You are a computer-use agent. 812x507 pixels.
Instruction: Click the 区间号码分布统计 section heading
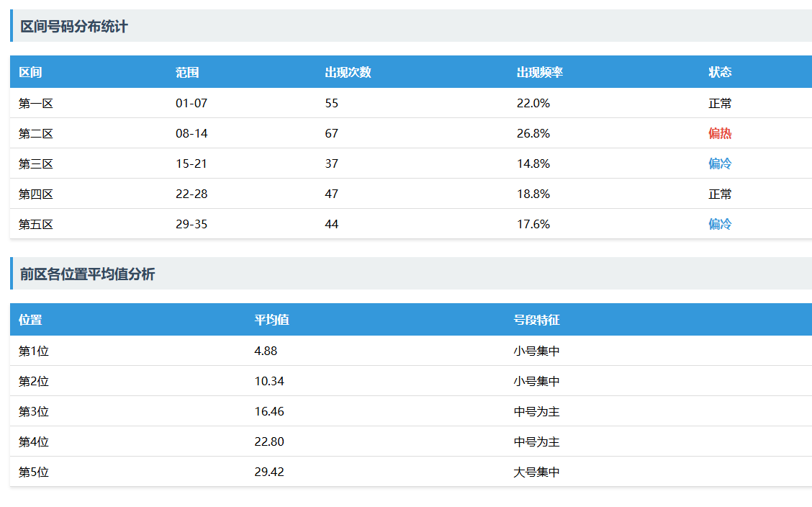point(74,27)
